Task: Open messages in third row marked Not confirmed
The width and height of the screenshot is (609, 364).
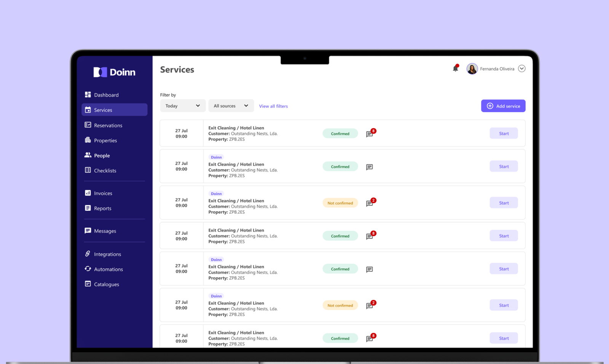Action: pos(370,203)
